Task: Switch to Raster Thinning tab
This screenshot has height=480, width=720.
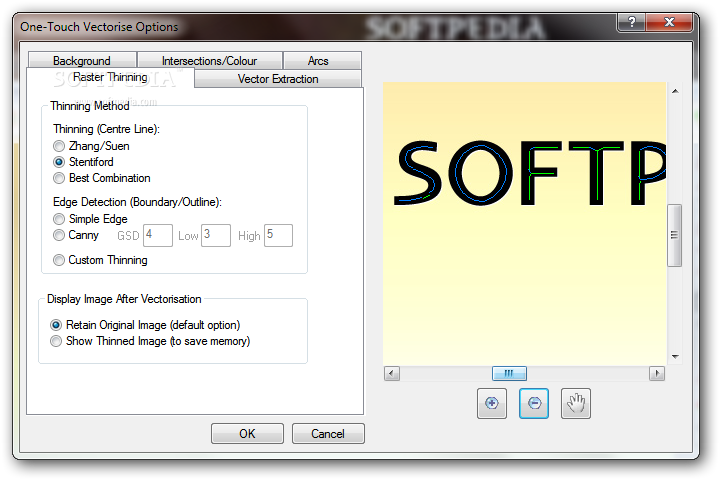Action: pyautogui.click(x=110, y=77)
